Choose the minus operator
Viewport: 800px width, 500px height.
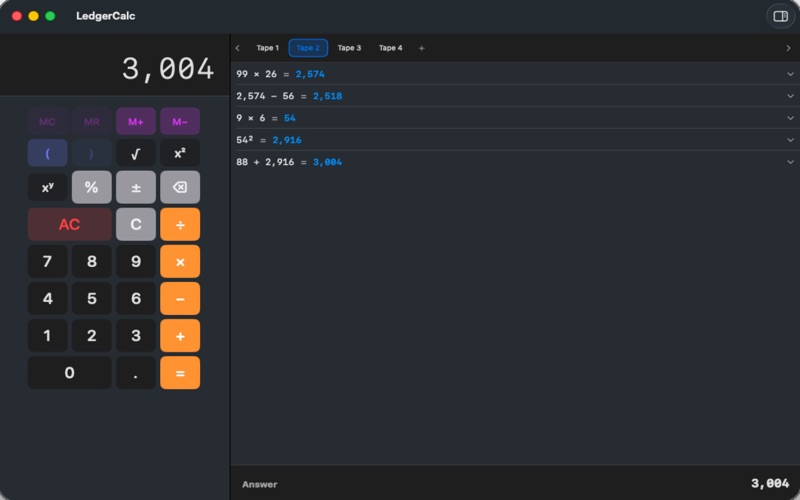pos(180,298)
